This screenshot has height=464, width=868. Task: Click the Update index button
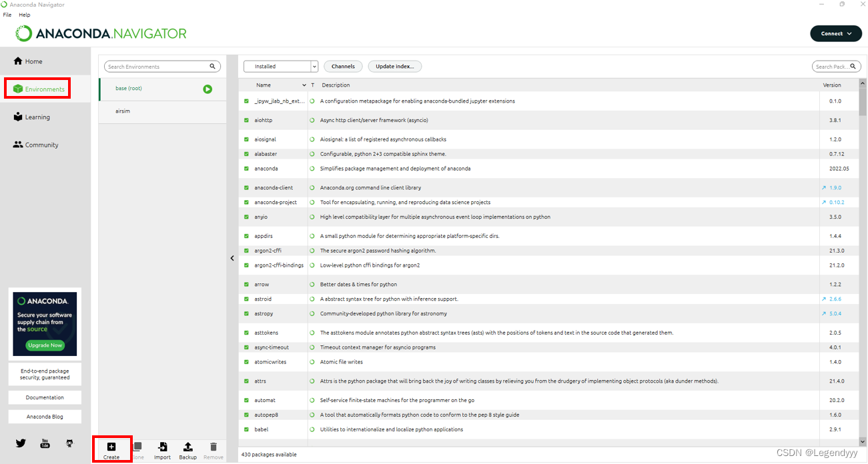[395, 67]
